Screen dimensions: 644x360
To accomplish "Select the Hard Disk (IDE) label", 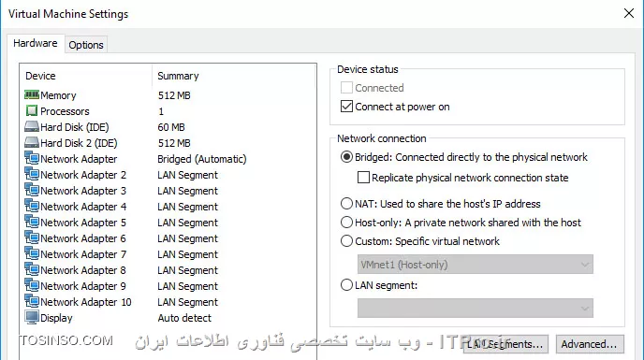I will coord(75,127).
